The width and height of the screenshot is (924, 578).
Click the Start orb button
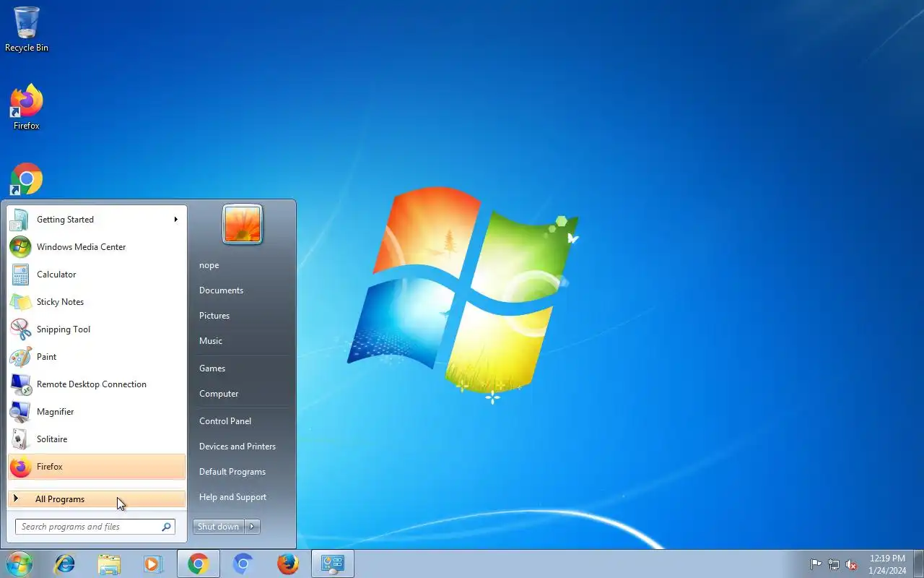(19, 564)
